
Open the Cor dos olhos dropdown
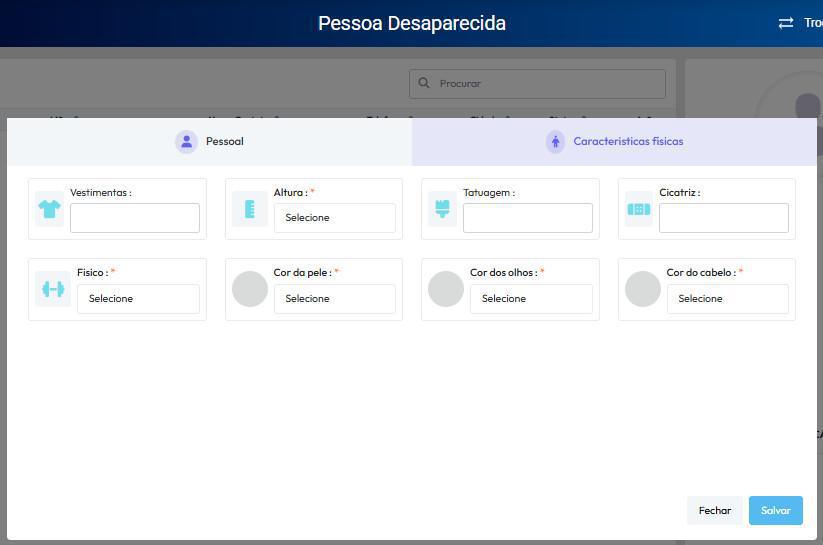point(531,299)
